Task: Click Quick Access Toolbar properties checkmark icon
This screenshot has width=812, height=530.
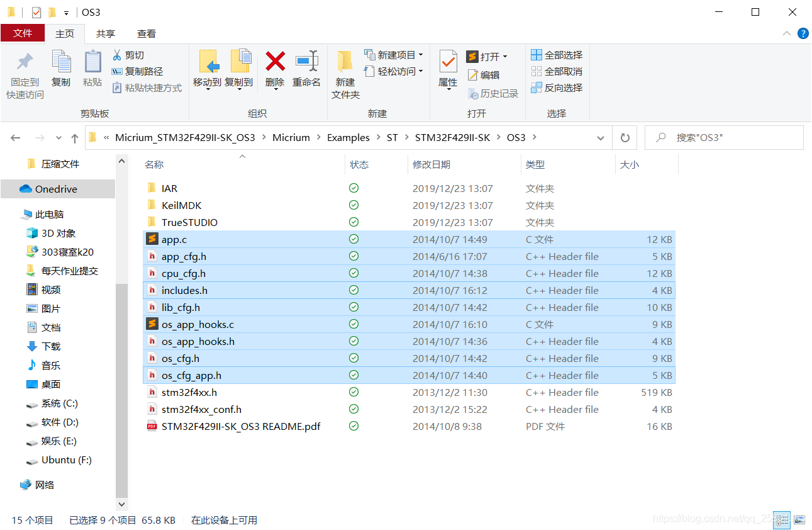Action: point(36,12)
